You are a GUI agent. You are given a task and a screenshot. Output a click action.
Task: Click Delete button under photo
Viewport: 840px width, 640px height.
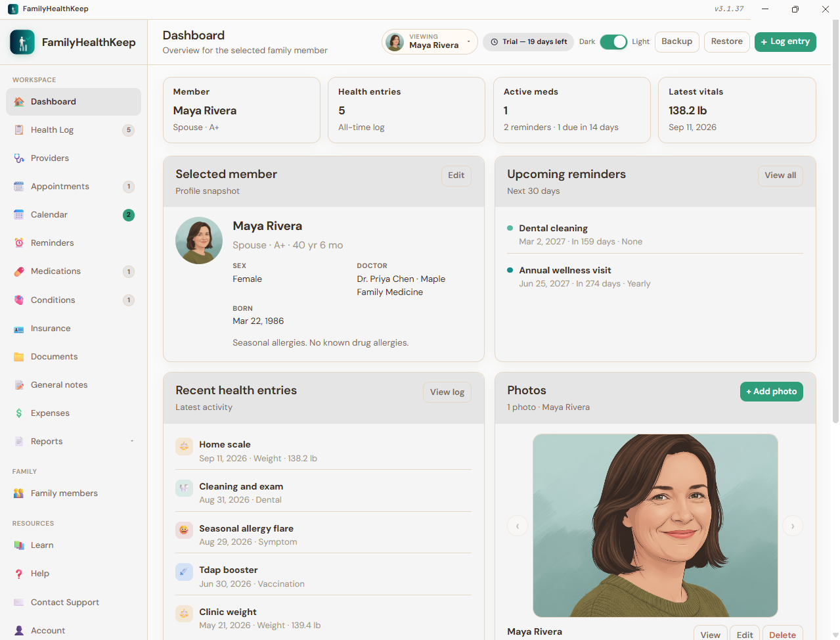[782, 634]
